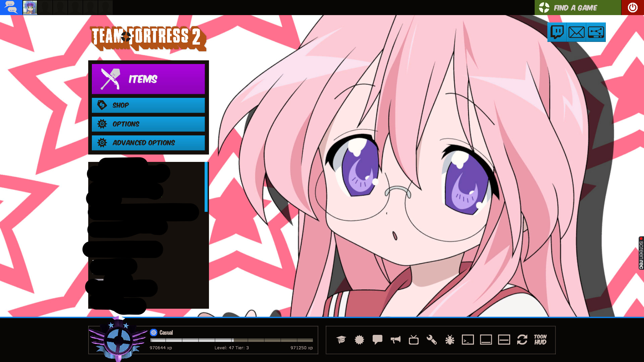Click the Toon HUD logo button

[x=540, y=340]
